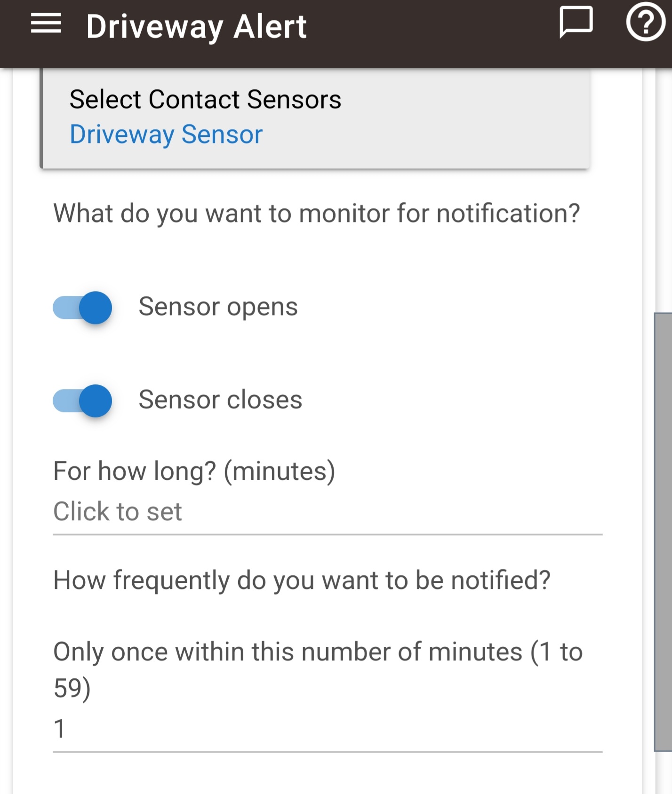672x794 pixels.
Task: Expand the Select Contact Sensors panel
Action: tap(315, 118)
